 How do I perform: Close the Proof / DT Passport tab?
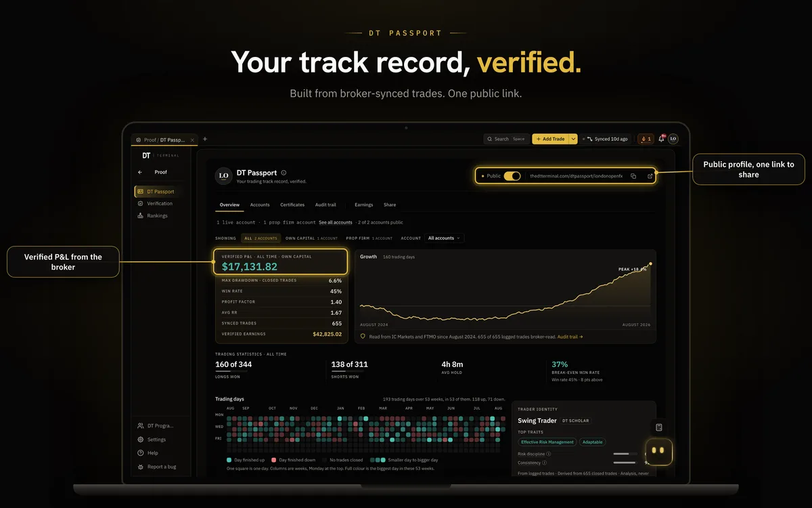point(192,140)
